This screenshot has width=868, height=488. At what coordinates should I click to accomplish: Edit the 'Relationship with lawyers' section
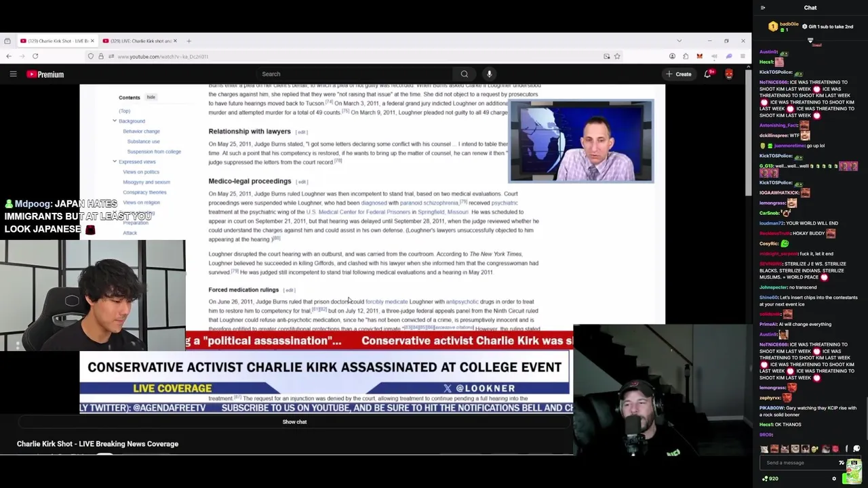301,132
